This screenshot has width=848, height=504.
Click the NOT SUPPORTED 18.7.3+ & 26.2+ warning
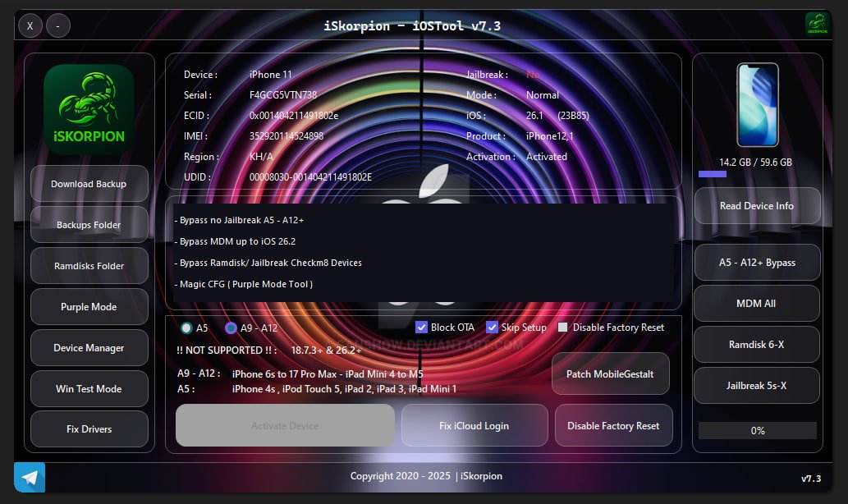pos(268,351)
